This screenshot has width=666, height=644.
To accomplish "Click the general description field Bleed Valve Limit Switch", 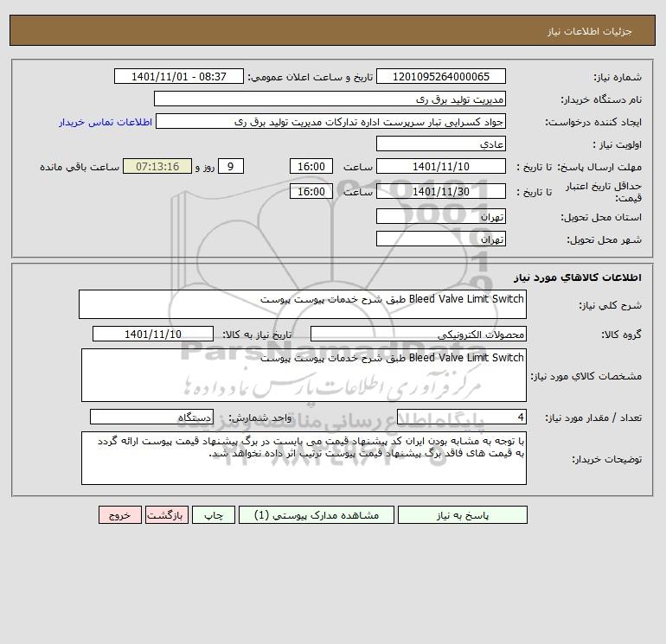I will coord(303,304).
